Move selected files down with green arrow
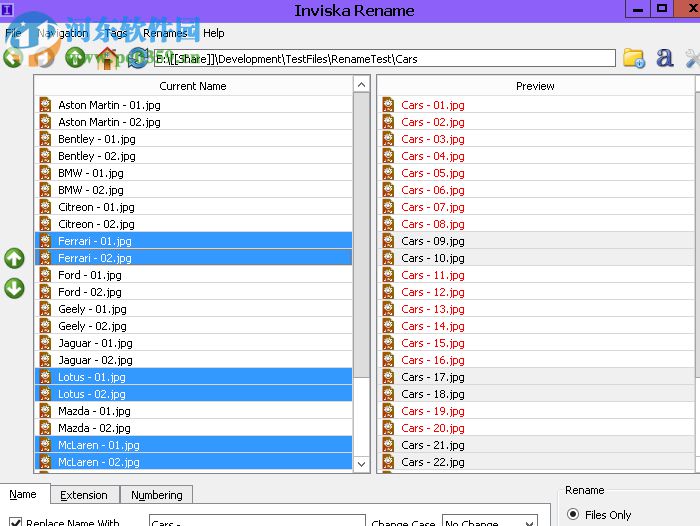700x526 pixels. [x=14, y=288]
